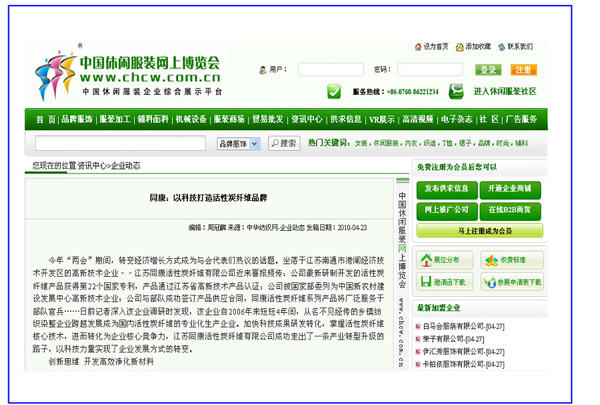Go to 首页 in the navigation bar
Viewport: 600px width, 405px height.
(x=40, y=119)
